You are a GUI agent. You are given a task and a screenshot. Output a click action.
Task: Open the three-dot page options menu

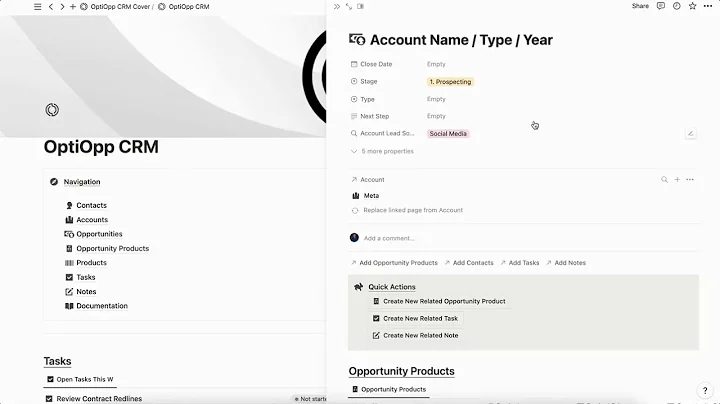click(x=708, y=6)
